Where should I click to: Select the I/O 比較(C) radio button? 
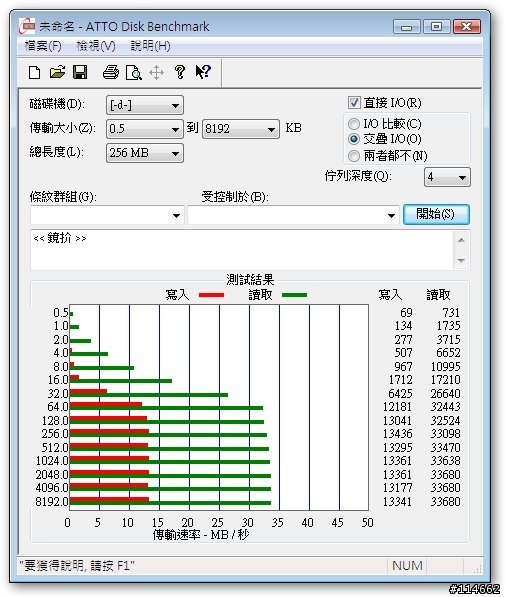[x=354, y=124]
